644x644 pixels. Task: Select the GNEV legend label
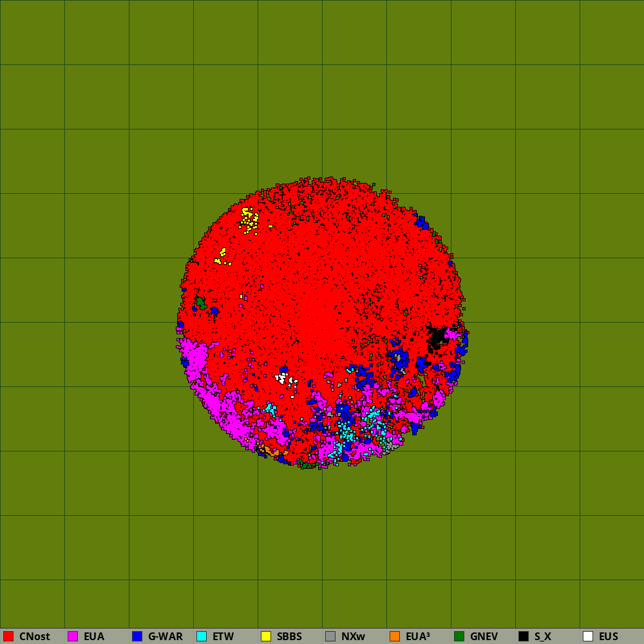[x=484, y=636]
